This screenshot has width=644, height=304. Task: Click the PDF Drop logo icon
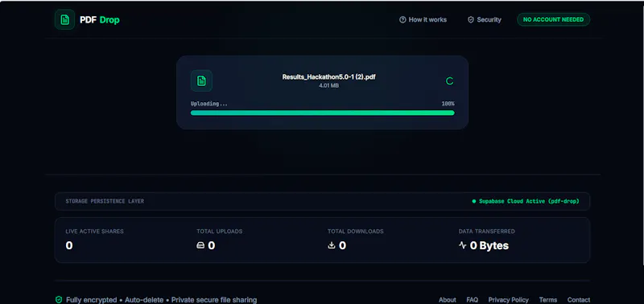click(x=65, y=19)
